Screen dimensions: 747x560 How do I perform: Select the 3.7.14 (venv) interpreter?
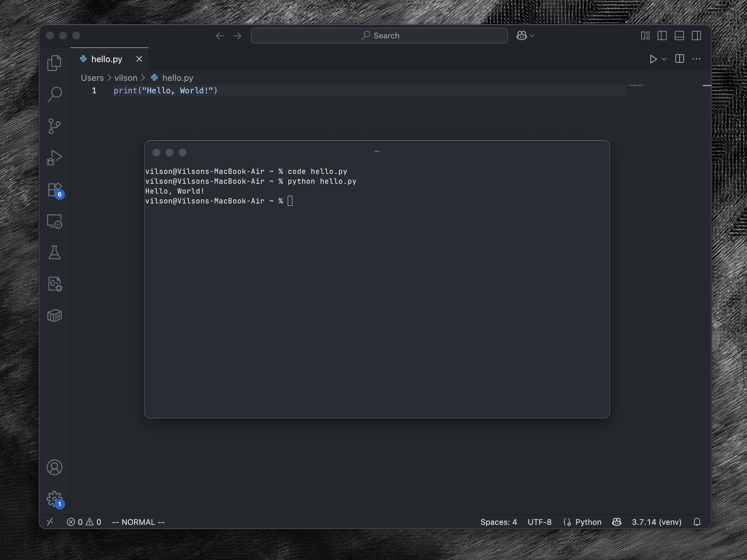(656, 522)
